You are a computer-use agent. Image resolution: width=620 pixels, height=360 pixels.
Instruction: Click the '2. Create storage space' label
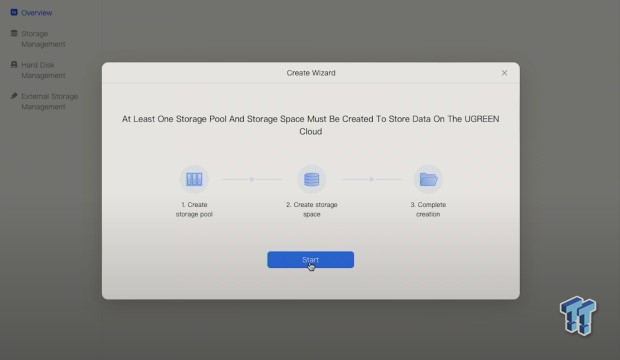312,209
